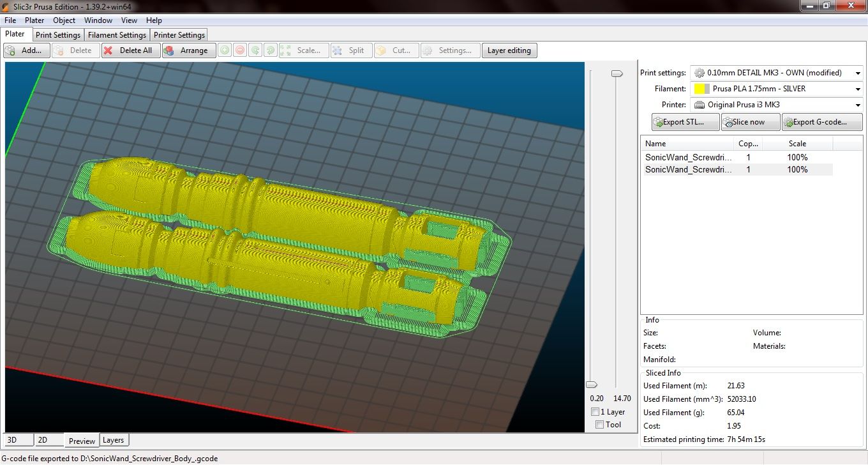
Task: Click the 14.70 slider height label
Action: coord(622,399)
